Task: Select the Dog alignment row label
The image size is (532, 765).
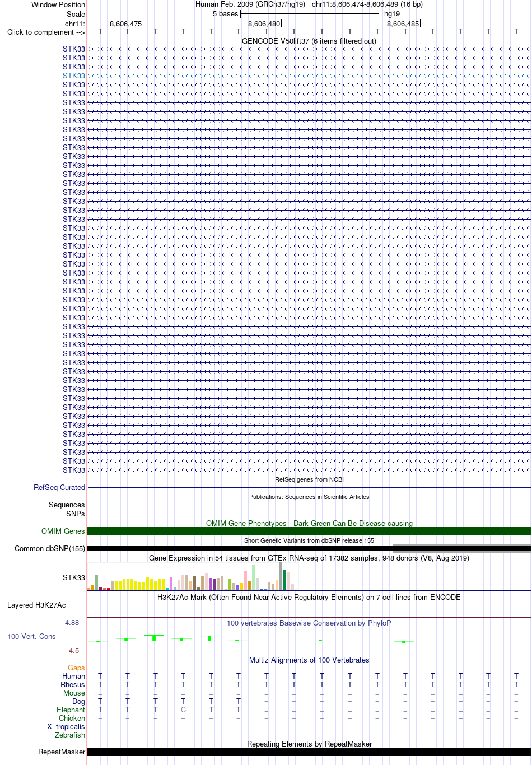Action: tap(79, 701)
